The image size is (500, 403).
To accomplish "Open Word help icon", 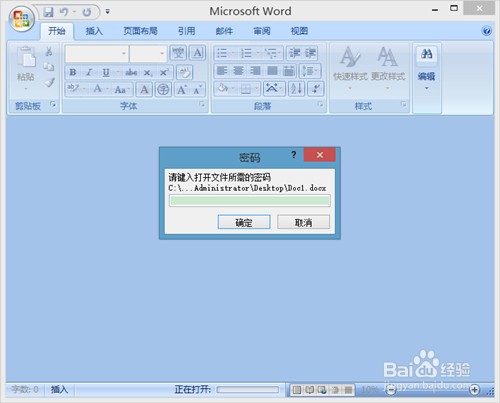I will pyautogui.click(x=486, y=31).
